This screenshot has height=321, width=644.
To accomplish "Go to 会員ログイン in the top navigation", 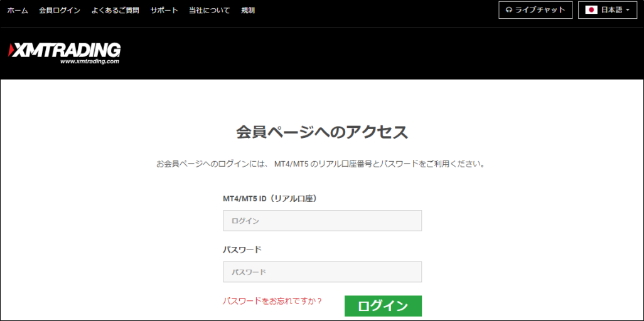I will [x=60, y=11].
